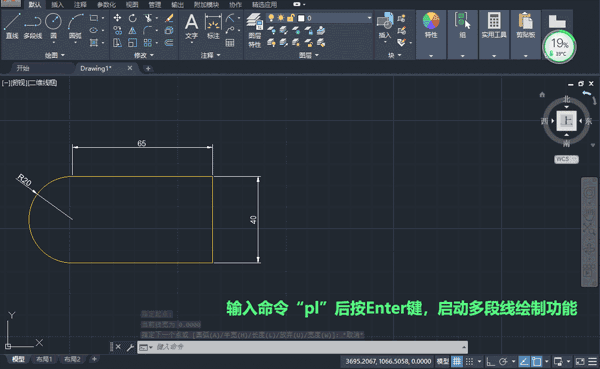Switch to the Manage (管理) ribbon tab
This screenshot has width=600, height=369.
[154, 5]
